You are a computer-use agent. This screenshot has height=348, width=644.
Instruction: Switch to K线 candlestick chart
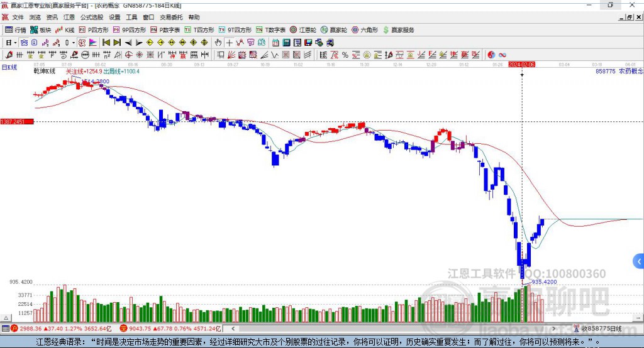[x=65, y=30]
